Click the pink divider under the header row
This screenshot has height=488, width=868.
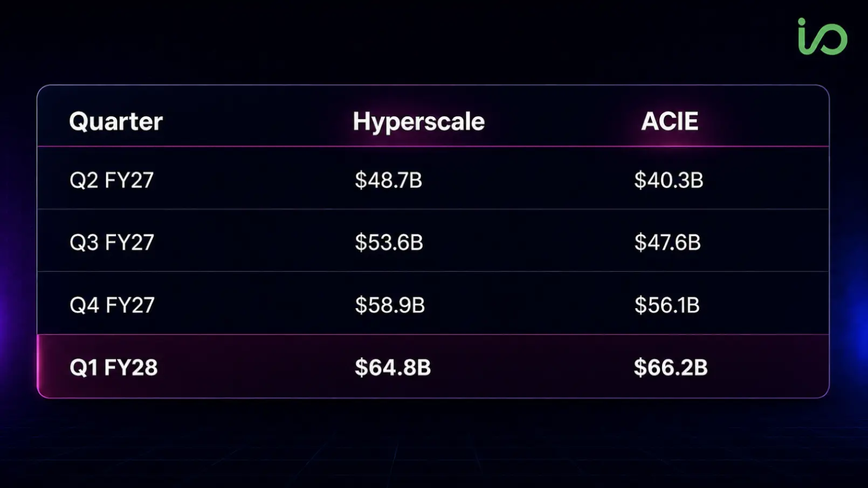[433, 146]
